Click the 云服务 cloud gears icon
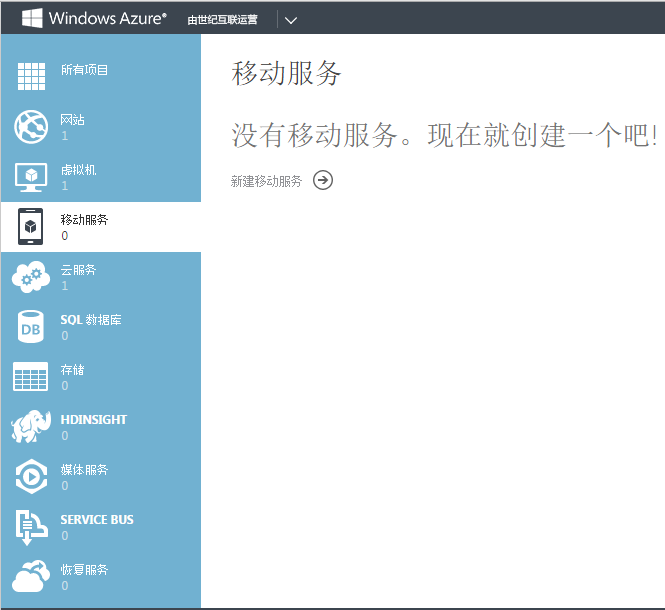The image size is (665, 610). click(31, 277)
